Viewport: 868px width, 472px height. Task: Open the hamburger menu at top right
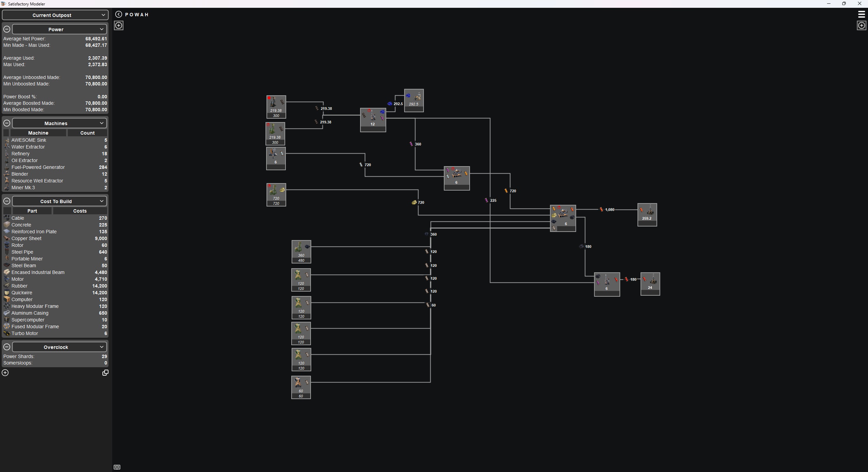[861, 14]
